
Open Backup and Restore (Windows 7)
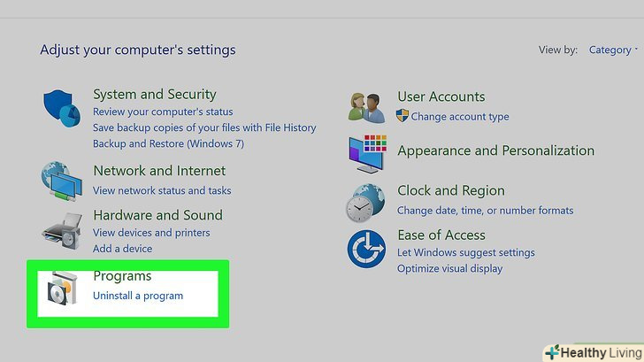168,143
